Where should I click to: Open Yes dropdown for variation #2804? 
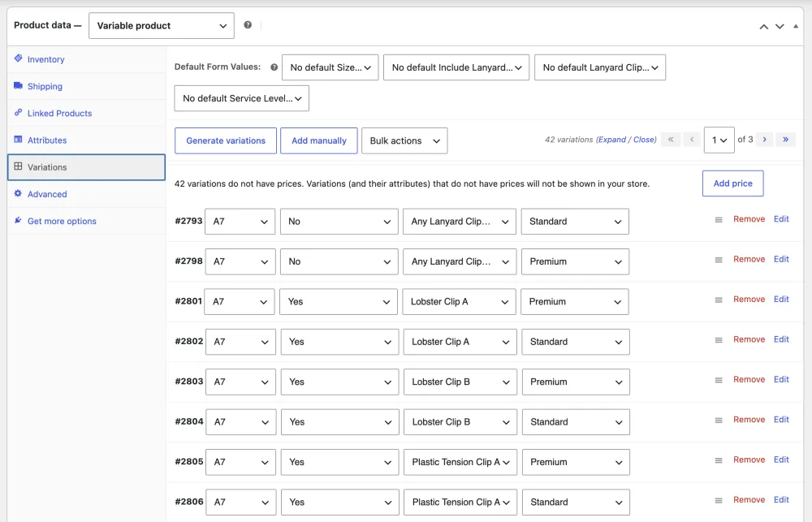339,422
